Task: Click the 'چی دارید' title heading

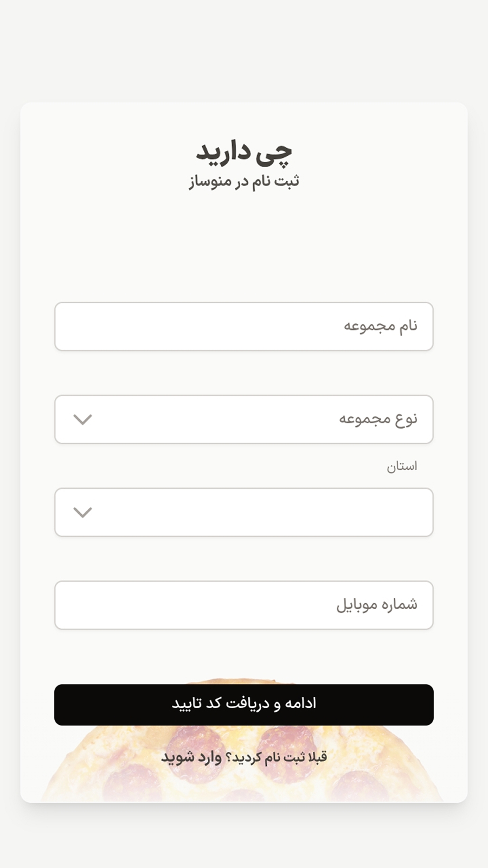Action: click(x=244, y=153)
